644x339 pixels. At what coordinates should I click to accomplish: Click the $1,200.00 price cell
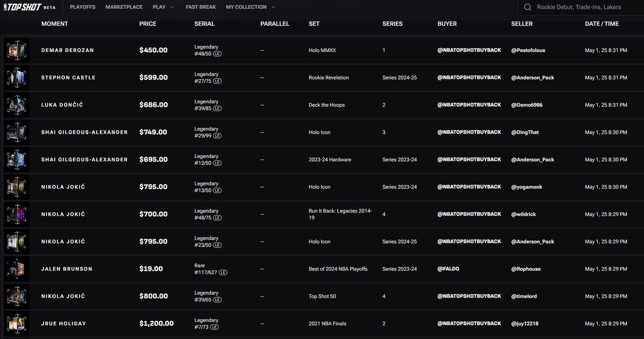point(156,323)
